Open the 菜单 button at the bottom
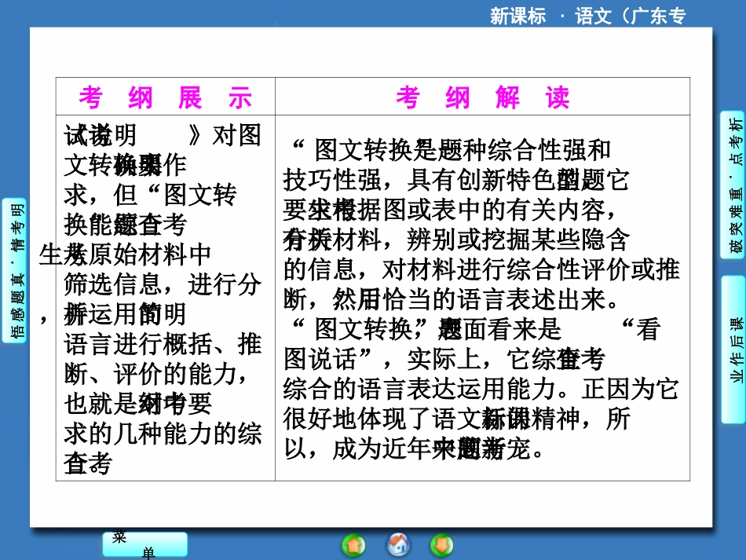 [x=144, y=544]
